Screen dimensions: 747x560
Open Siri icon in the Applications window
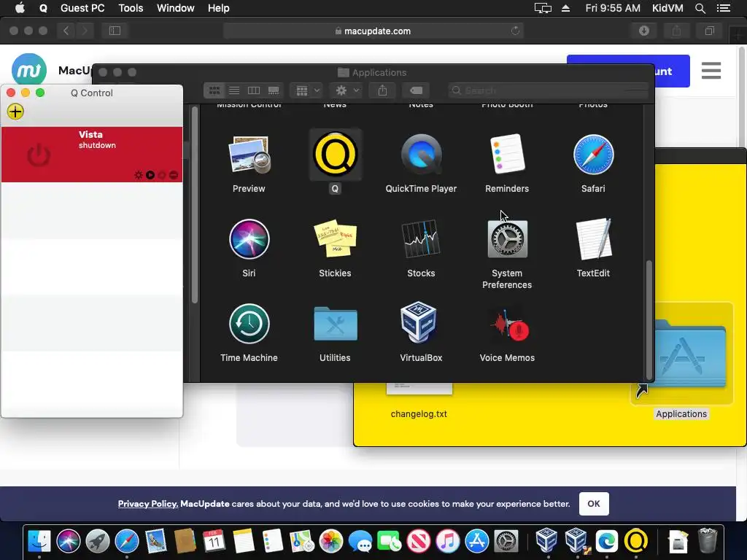tap(249, 239)
